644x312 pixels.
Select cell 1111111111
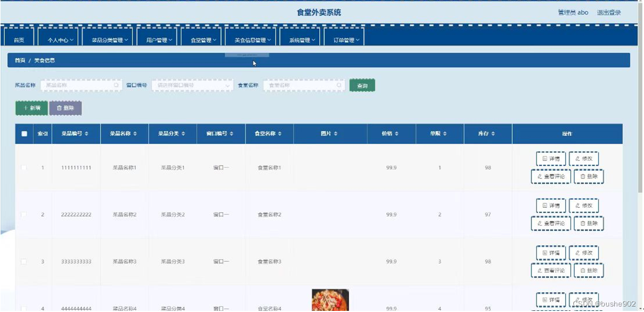[x=76, y=168]
